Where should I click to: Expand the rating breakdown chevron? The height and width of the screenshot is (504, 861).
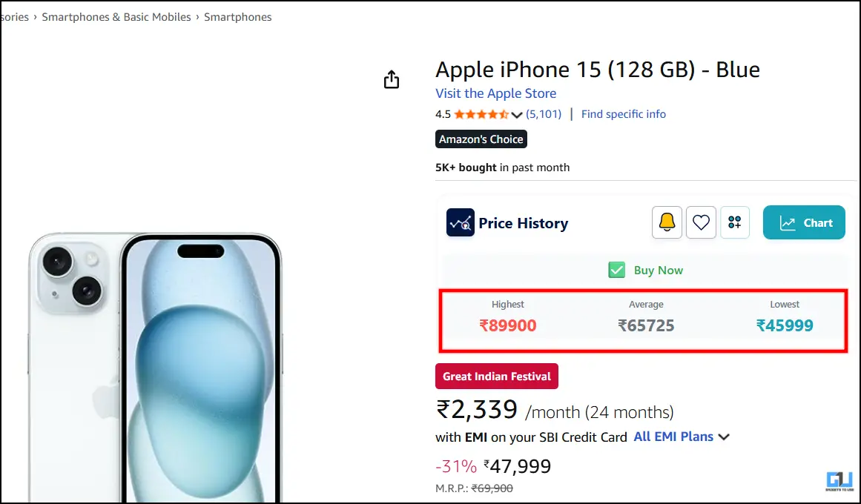pyautogui.click(x=518, y=115)
